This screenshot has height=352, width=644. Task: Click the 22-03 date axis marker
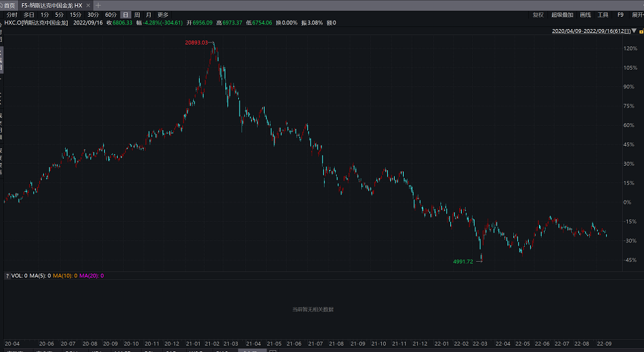click(480, 344)
